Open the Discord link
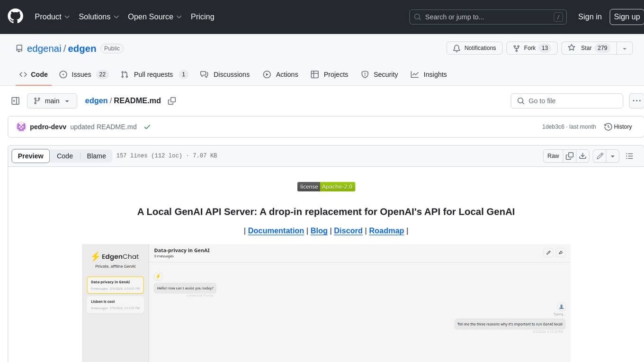Viewport: 644px width, 362px height. point(348,231)
